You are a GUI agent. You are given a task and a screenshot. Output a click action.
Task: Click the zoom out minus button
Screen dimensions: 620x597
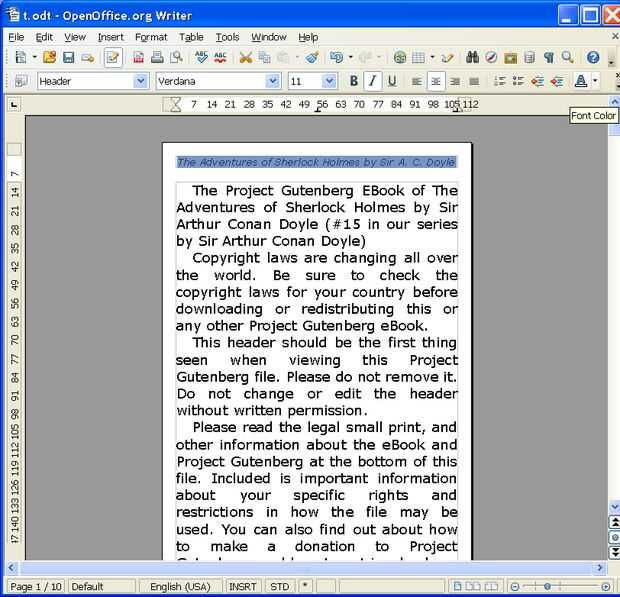pyautogui.click(x=515, y=586)
